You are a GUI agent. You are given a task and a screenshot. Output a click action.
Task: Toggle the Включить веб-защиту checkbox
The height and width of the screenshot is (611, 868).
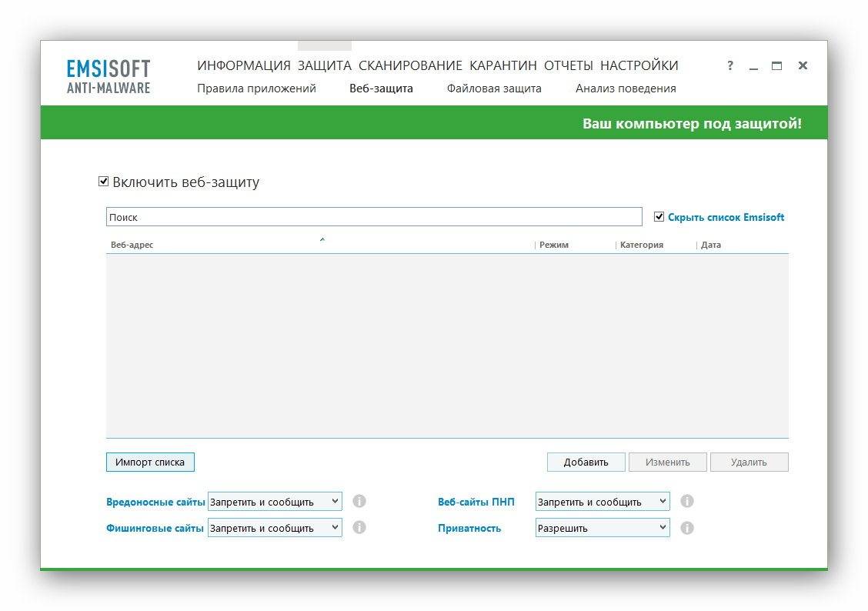[x=104, y=182]
